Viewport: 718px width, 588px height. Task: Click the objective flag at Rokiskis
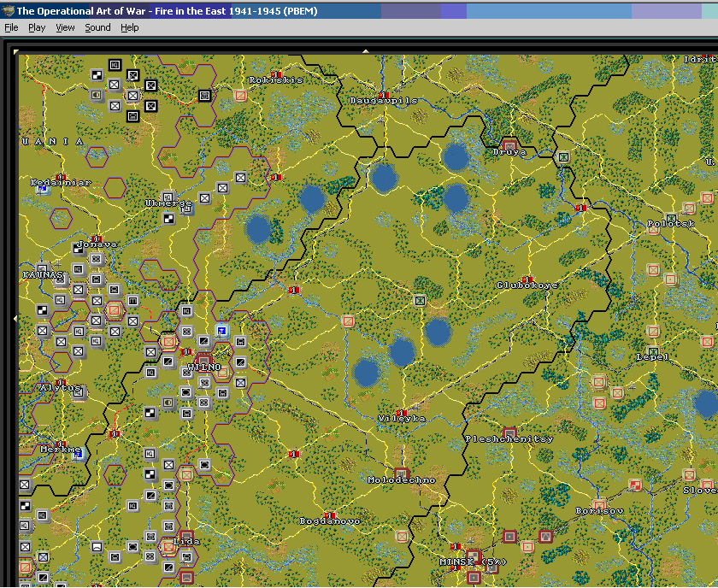pos(275,73)
